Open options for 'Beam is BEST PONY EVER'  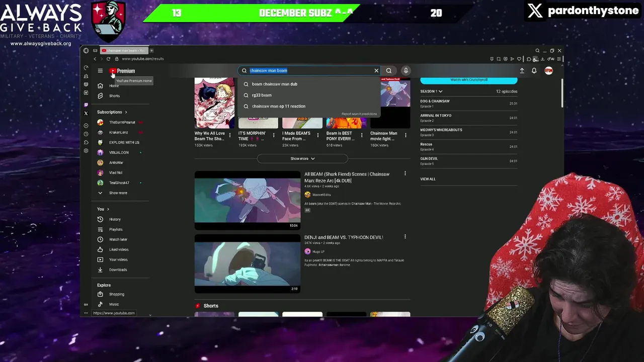(x=361, y=135)
